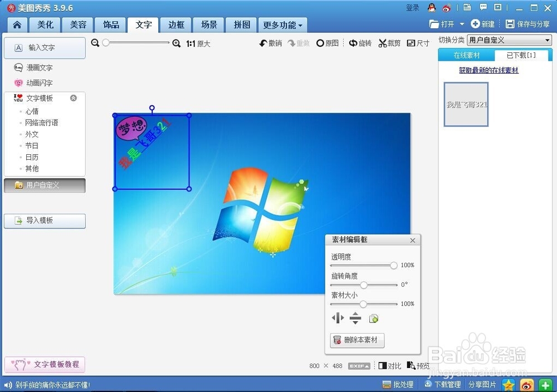Screen dimensions: 557x392
Task: Click the green plus icon in status bar
Action: (545, 385)
